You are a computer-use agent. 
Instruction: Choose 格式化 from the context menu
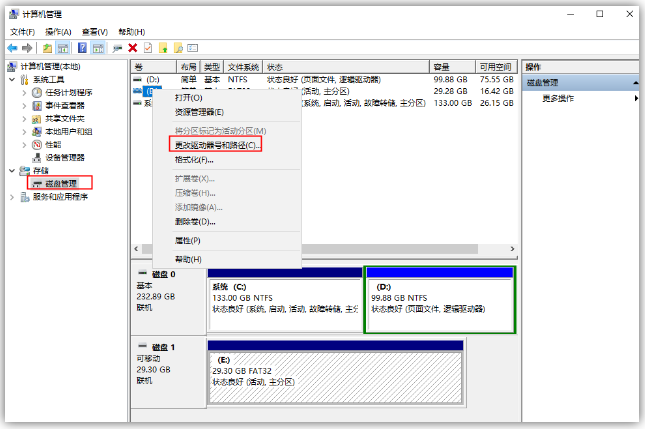tap(194, 159)
